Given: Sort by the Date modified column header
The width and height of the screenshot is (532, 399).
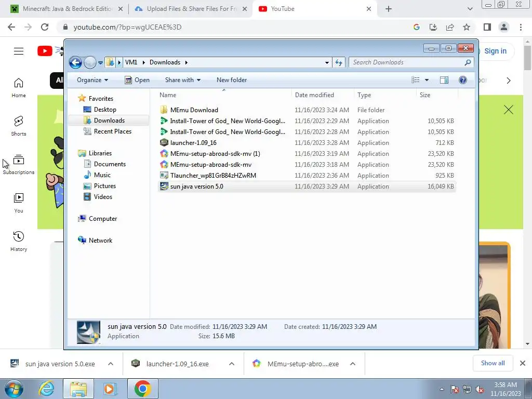Looking at the screenshot, I should (x=323, y=95).
